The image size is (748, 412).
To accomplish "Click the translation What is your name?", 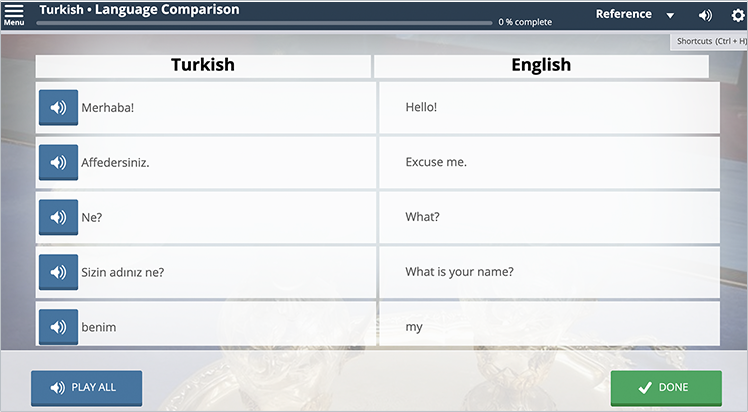I will [x=460, y=272].
